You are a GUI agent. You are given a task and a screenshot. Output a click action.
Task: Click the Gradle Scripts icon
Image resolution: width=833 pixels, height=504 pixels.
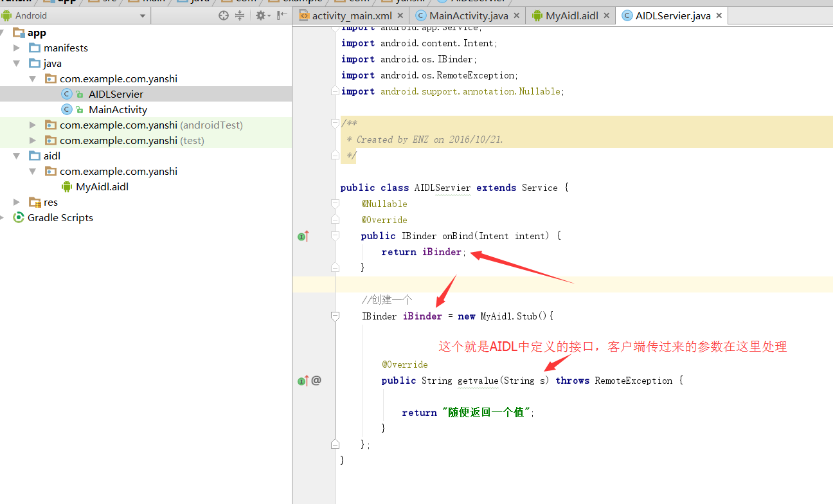(x=19, y=217)
